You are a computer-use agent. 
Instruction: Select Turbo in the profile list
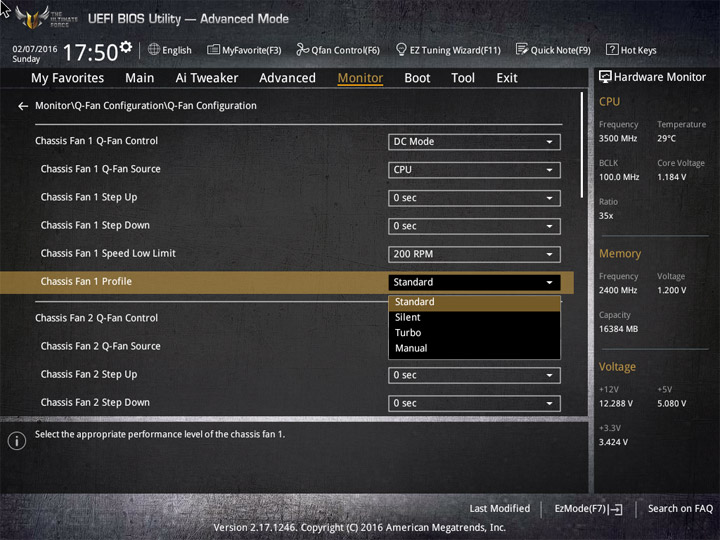pyautogui.click(x=474, y=333)
